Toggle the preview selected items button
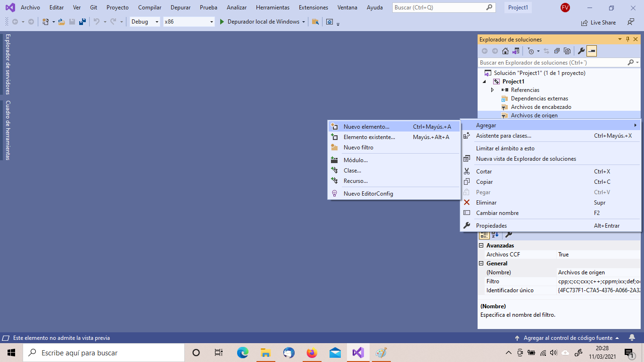Image resolution: width=644 pixels, height=362 pixels. (592, 51)
